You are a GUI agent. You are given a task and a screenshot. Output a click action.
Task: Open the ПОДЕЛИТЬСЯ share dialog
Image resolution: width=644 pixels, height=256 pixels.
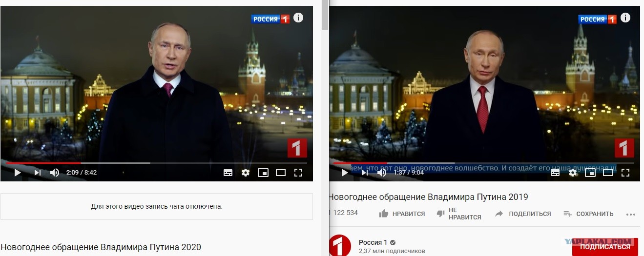click(523, 214)
